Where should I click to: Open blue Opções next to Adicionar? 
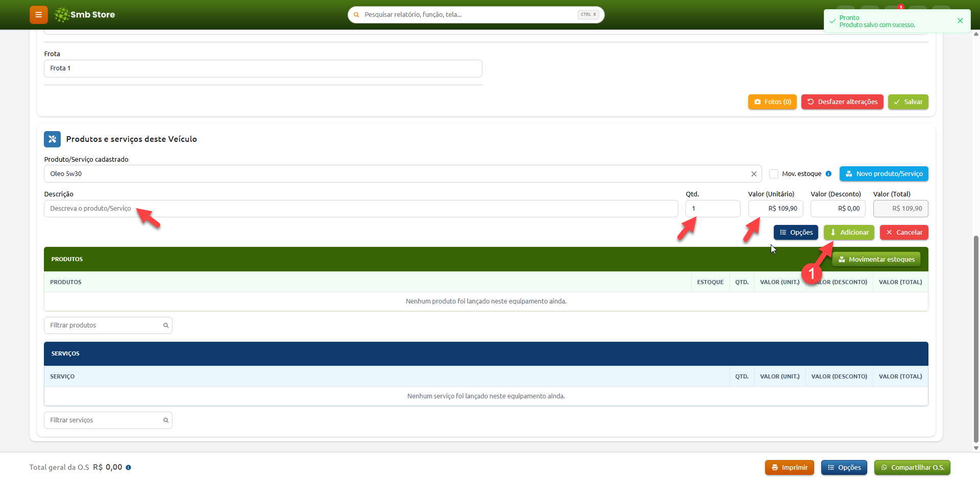796,233
